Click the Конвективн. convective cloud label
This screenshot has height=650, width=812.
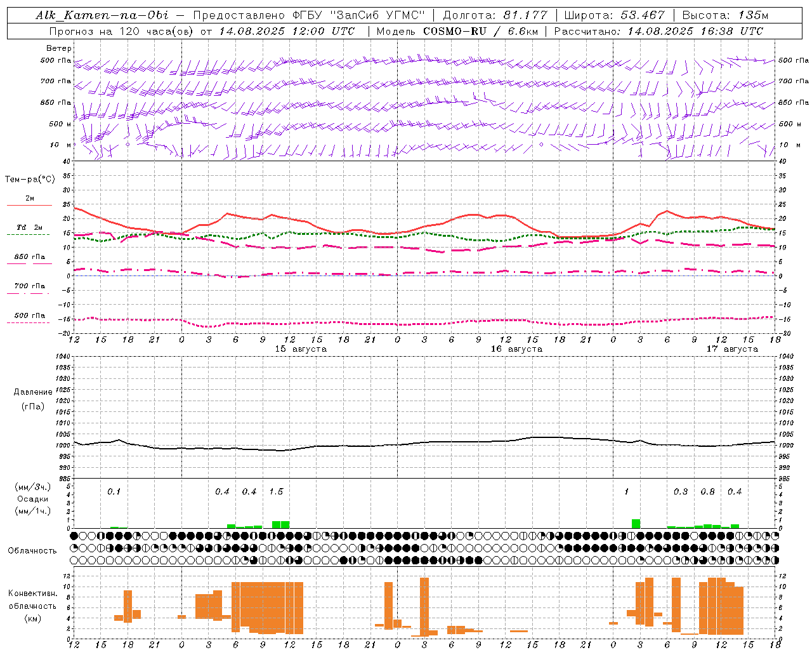tap(33, 594)
